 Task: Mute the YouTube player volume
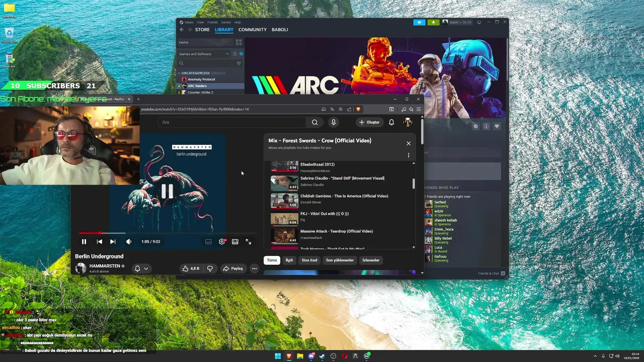[129, 242]
